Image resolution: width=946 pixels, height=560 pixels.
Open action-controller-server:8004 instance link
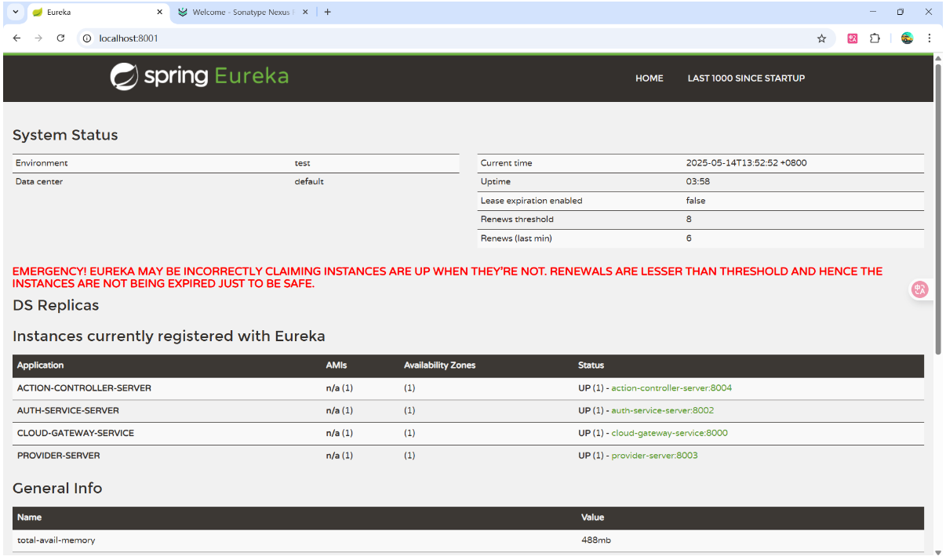(671, 388)
